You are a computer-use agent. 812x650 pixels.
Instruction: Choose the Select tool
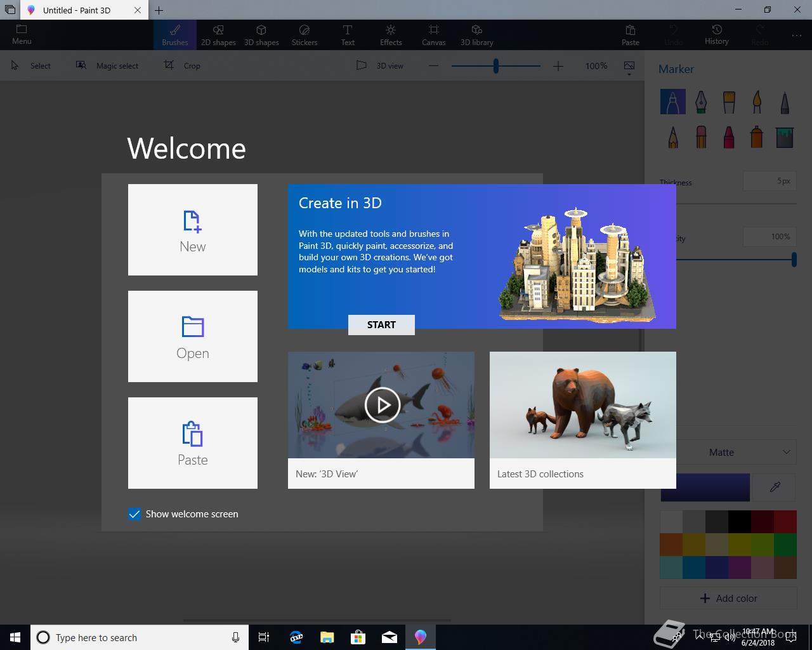pos(31,65)
